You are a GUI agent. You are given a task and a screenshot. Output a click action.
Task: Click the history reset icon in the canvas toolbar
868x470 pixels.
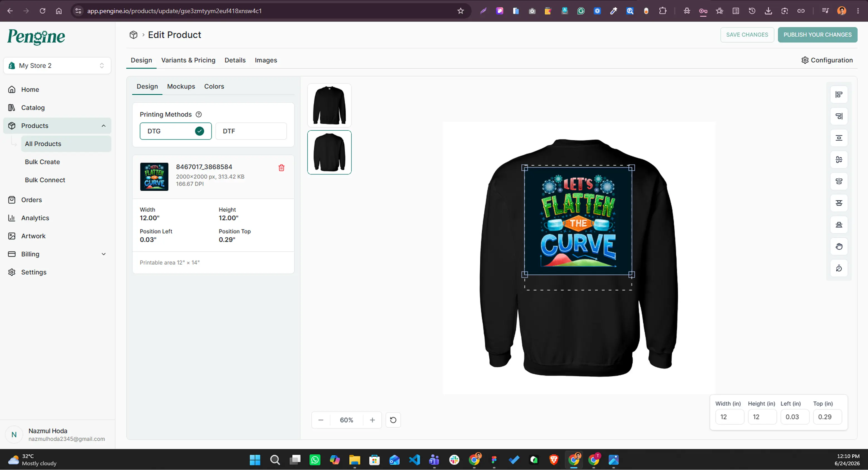coord(839,268)
